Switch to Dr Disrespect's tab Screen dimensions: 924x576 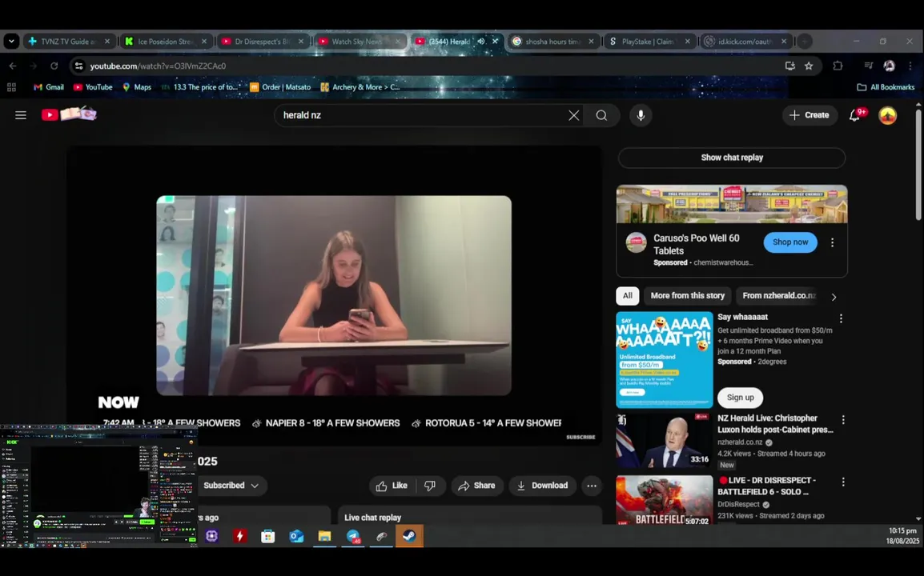point(263,42)
